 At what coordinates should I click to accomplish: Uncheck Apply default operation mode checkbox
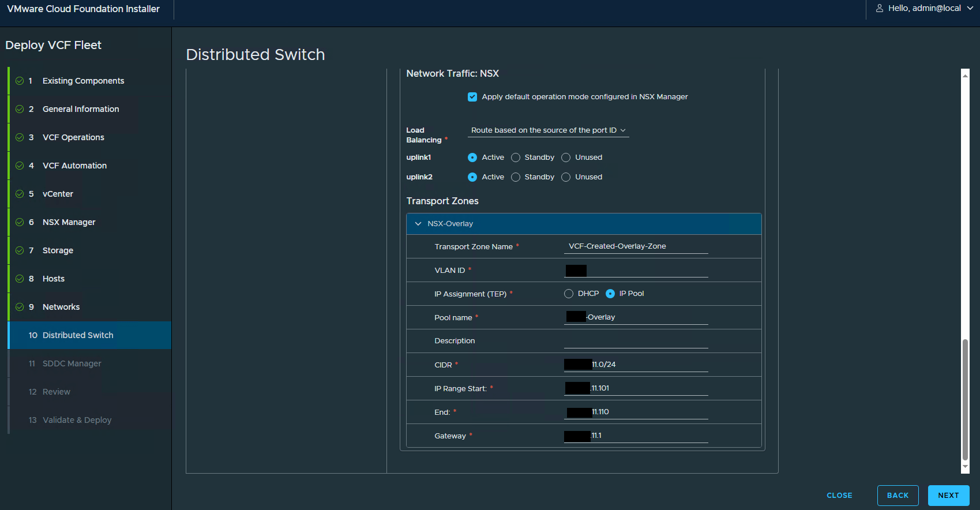tap(472, 97)
